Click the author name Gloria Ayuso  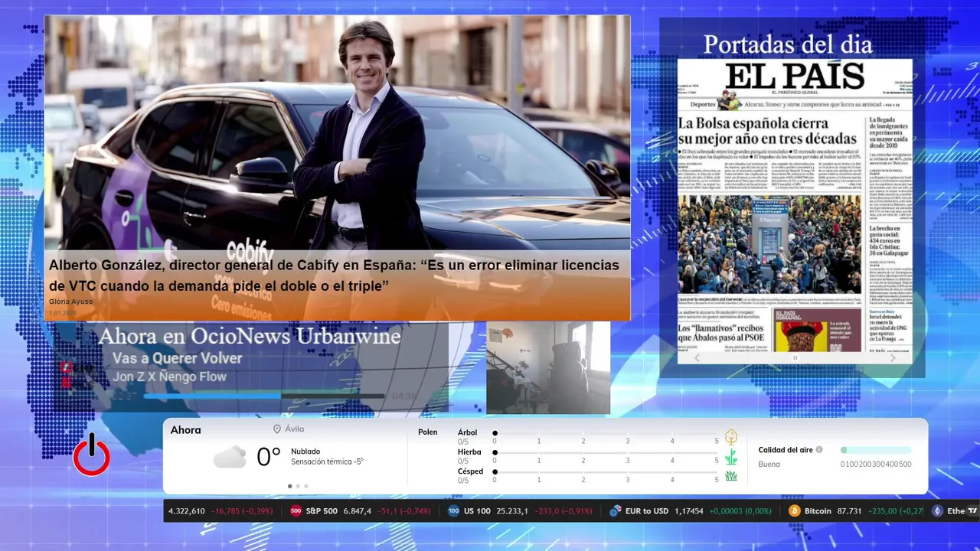click(x=70, y=302)
